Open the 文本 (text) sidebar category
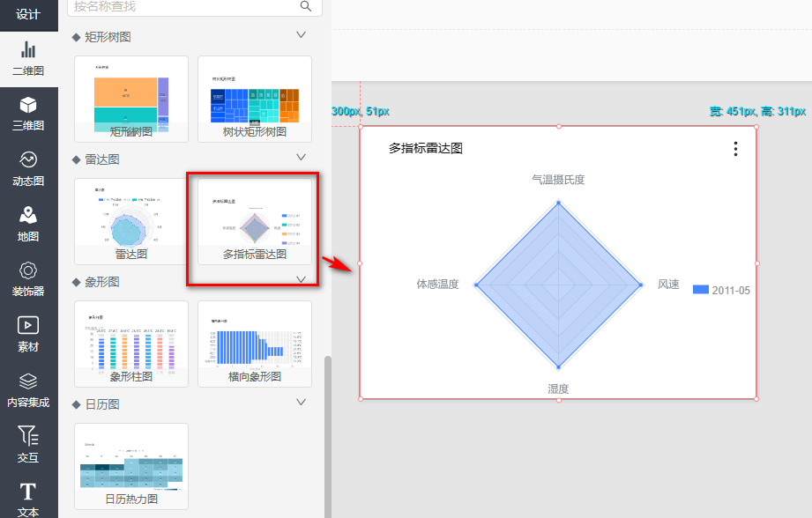This screenshot has height=518, width=812. (28, 499)
